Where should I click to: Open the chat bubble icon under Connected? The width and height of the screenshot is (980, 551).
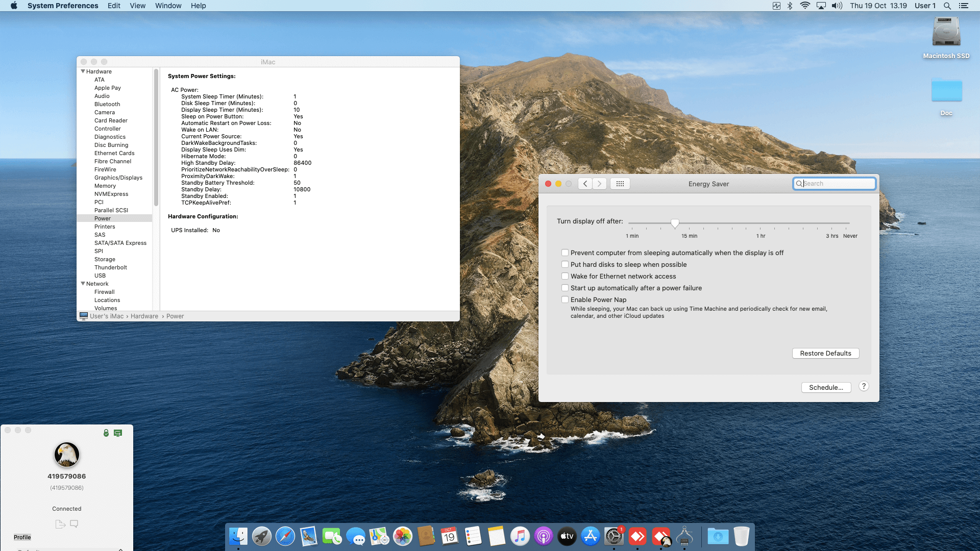[74, 524]
